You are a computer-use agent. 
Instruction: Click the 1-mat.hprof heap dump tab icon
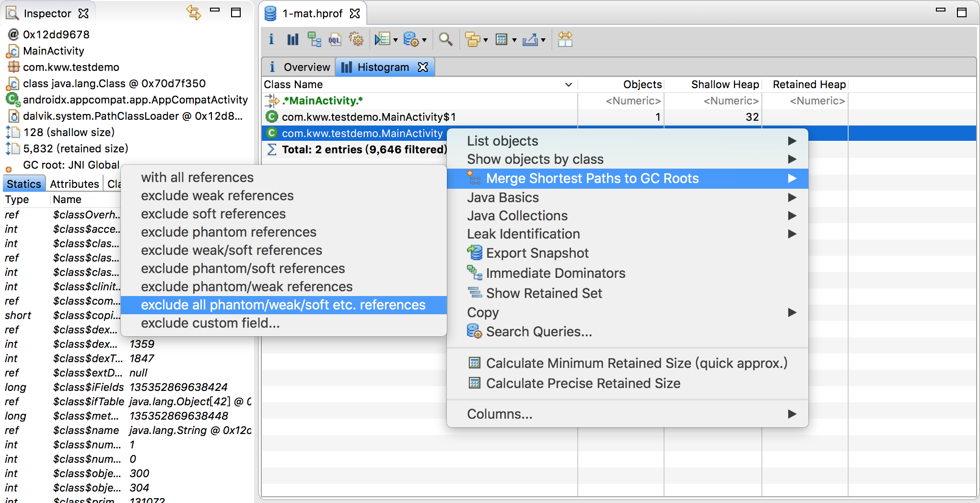pyautogui.click(x=270, y=13)
